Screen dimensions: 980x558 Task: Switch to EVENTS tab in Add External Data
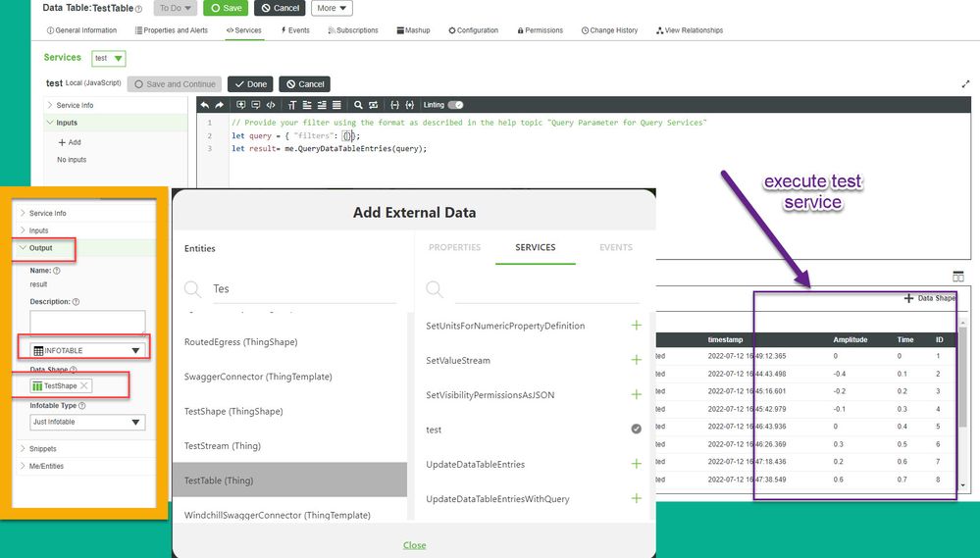[x=616, y=247]
